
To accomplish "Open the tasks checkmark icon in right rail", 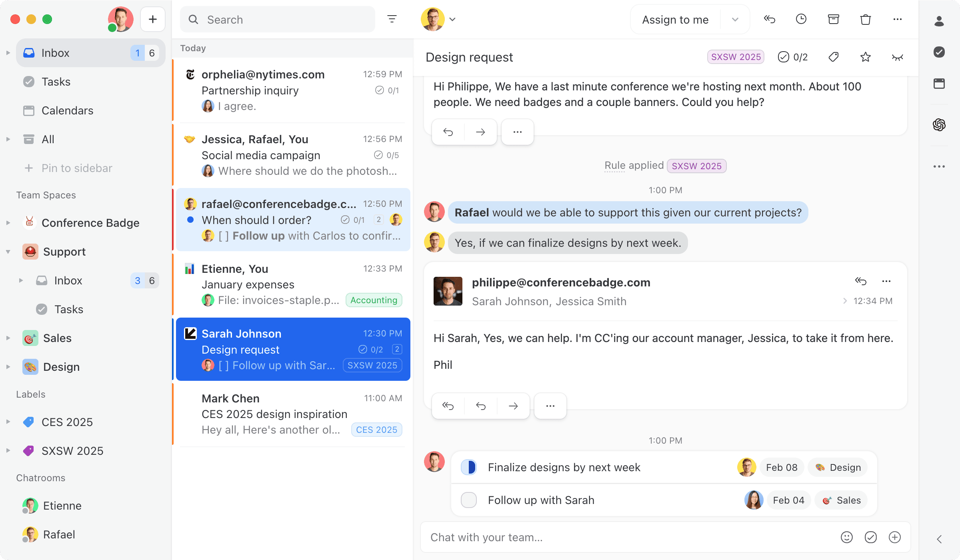I will tap(939, 52).
